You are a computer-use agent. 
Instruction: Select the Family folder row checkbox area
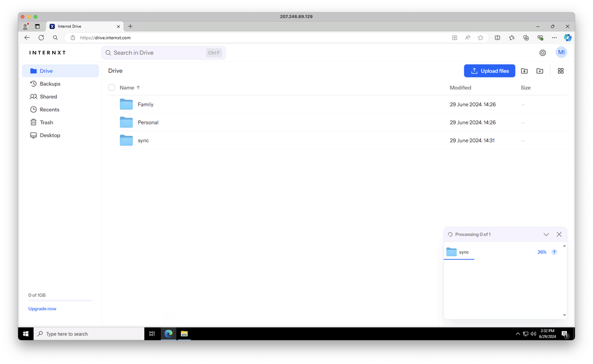111,104
